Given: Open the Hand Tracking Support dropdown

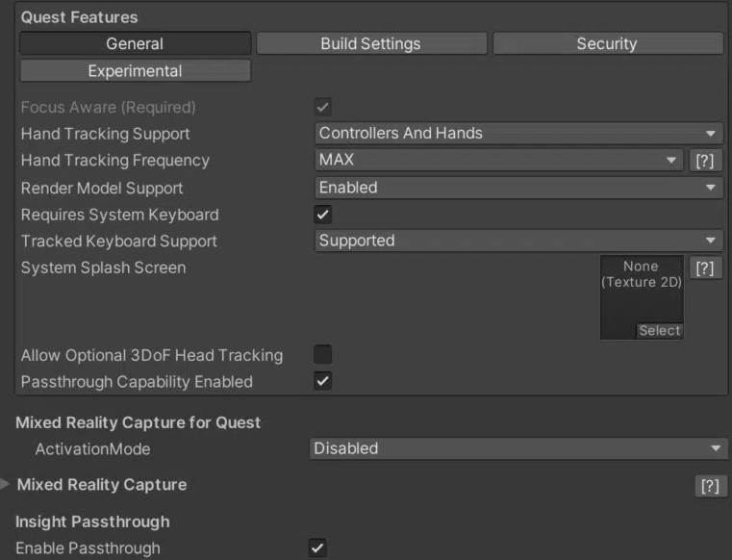Looking at the screenshot, I should pyautogui.click(x=518, y=134).
